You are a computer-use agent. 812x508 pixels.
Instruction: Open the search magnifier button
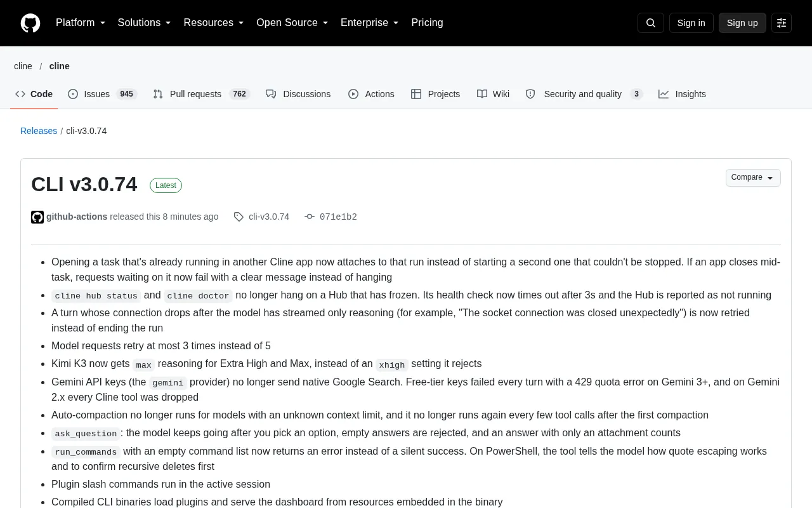pos(650,23)
